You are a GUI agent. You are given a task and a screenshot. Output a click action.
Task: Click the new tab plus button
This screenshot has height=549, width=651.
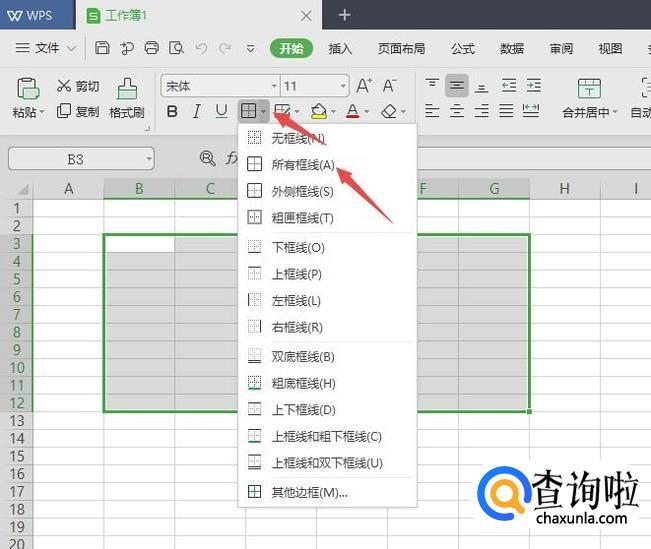tap(344, 15)
